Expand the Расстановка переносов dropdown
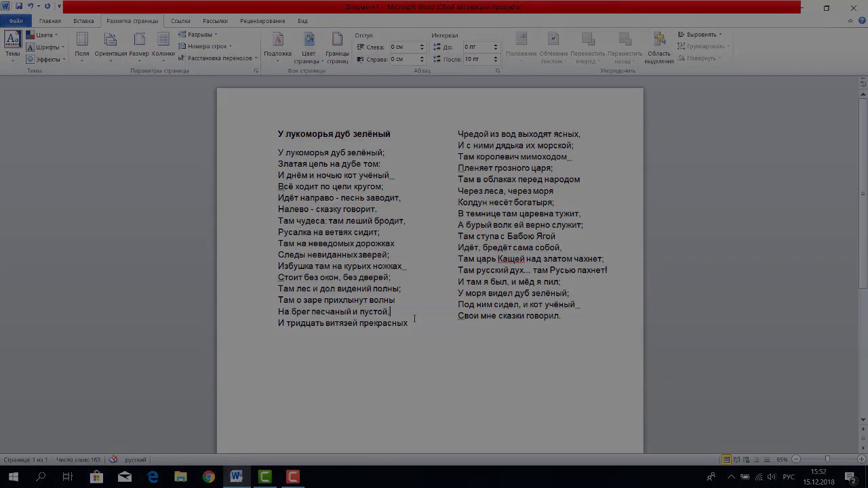The width and height of the screenshot is (868, 488). [218, 58]
